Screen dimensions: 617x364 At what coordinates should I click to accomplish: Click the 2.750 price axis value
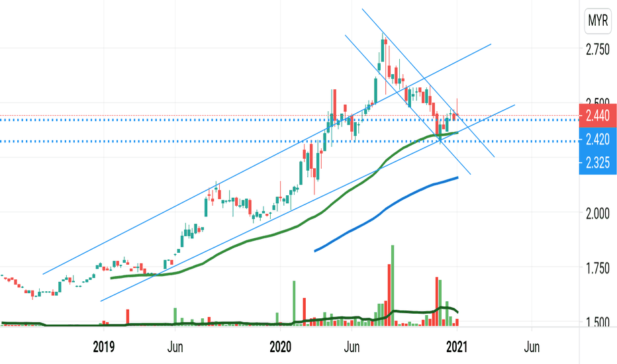pos(598,50)
